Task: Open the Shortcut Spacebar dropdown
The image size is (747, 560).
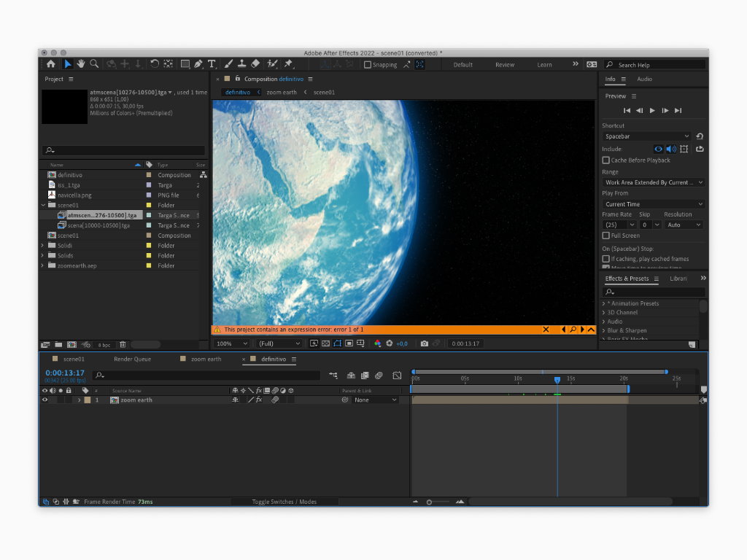Action: point(647,136)
